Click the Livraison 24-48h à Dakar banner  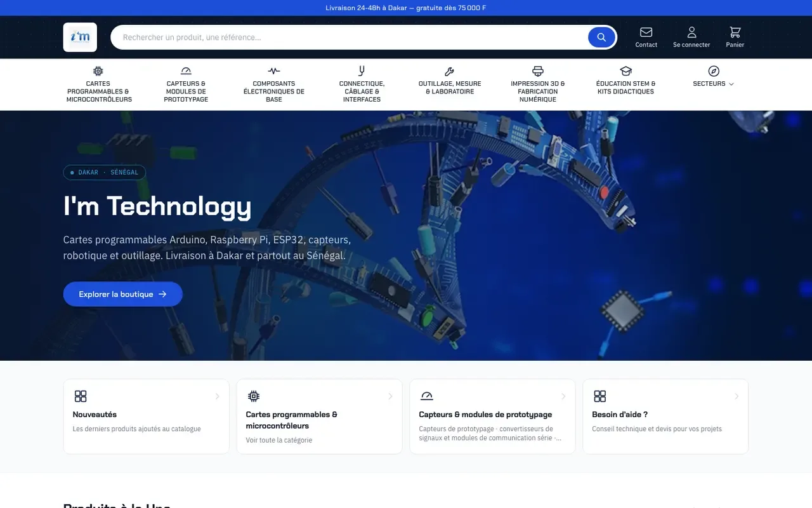(x=406, y=8)
